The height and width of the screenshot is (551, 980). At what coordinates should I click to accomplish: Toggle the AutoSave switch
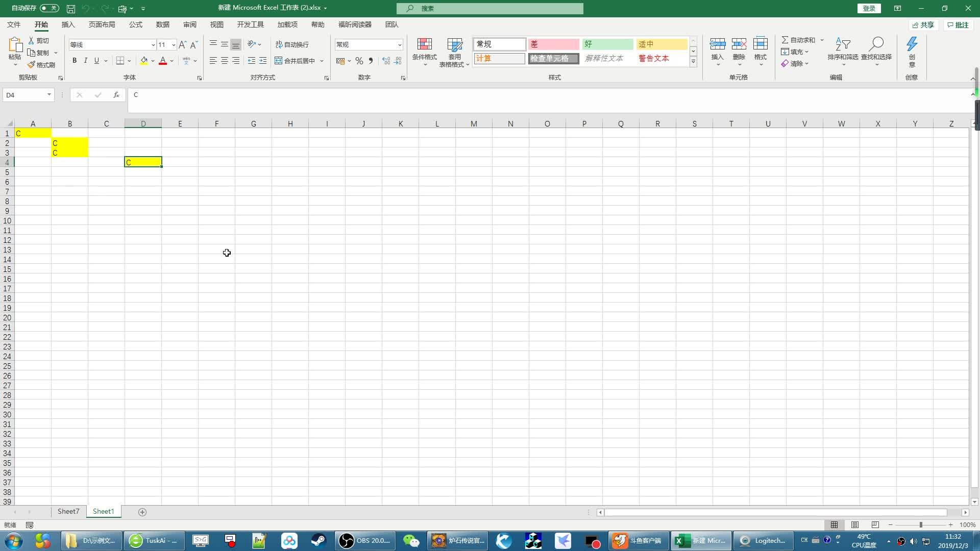(x=49, y=8)
